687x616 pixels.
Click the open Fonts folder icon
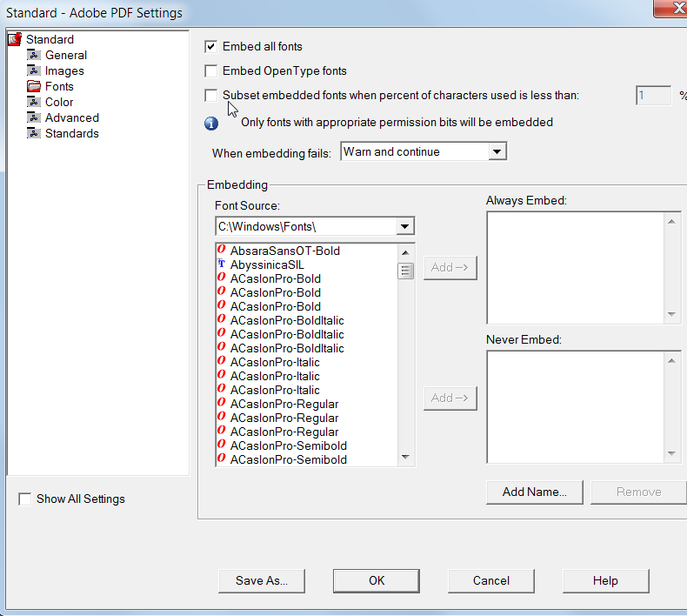point(33,86)
